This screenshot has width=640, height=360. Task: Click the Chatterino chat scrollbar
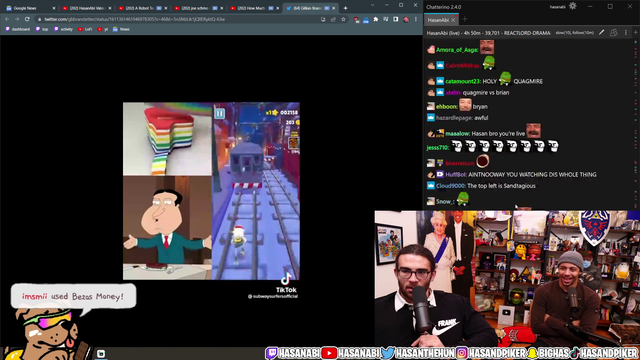(636, 124)
